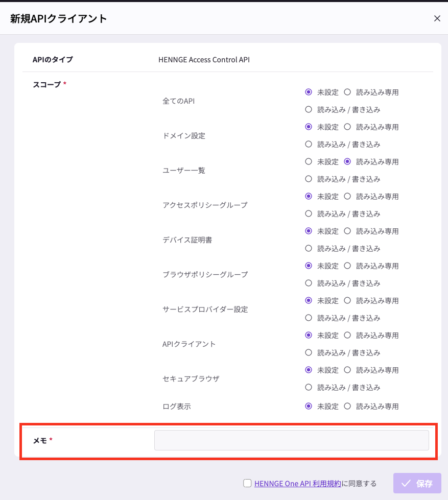Select 読み込み専用 for 全てのAPI
Screen dimensions: 448x500
point(347,92)
